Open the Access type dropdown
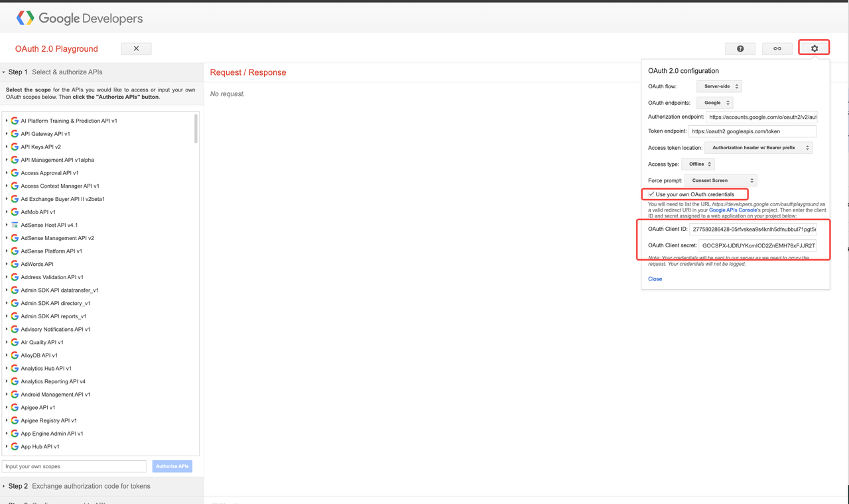The height and width of the screenshot is (504, 849). [698, 164]
